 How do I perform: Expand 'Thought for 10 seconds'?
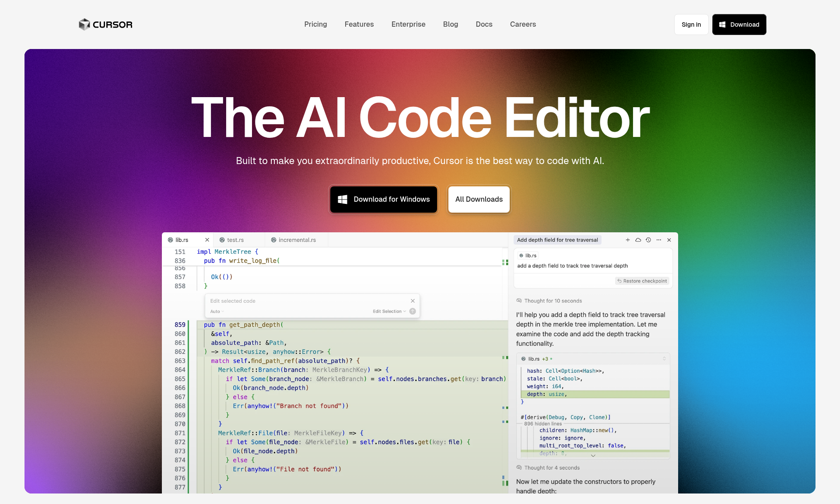coord(549,301)
